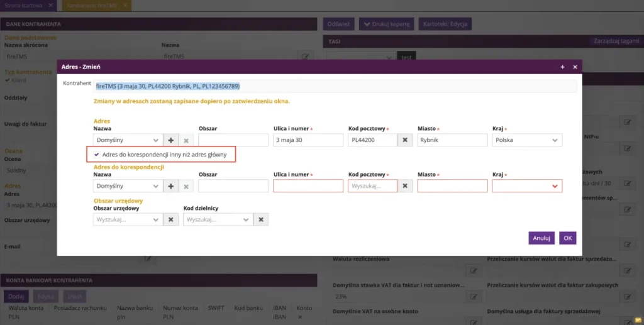Maximize dialog with the plus icon
The height and width of the screenshot is (325, 644).
point(563,67)
